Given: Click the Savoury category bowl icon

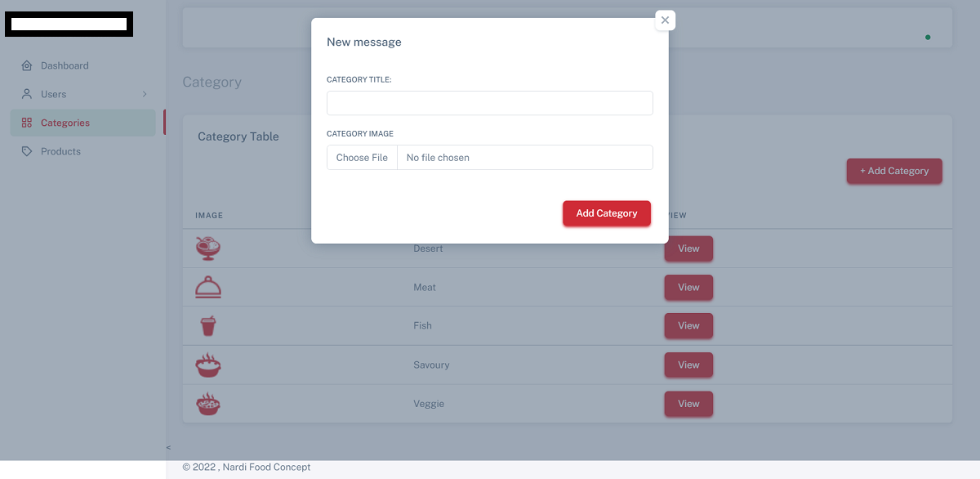Looking at the screenshot, I should (x=208, y=365).
